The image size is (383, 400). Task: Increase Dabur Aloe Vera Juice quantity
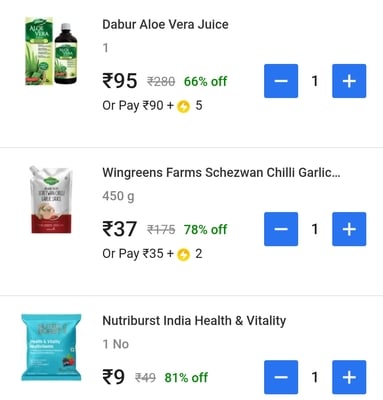[x=349, y=81]
